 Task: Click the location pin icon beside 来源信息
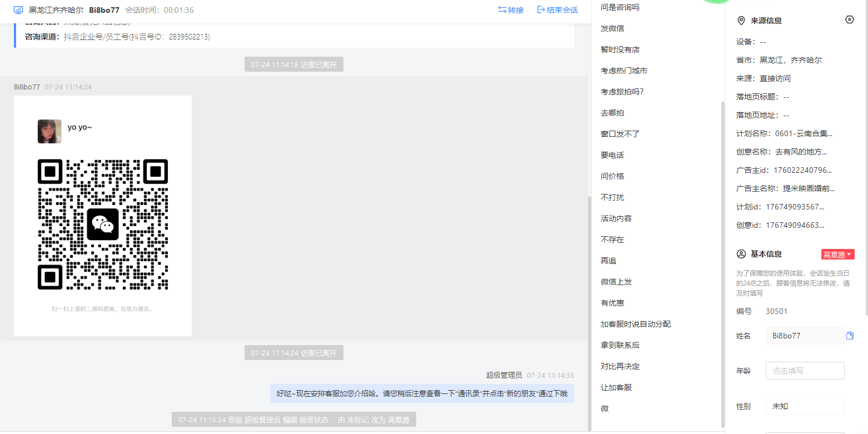741,21
